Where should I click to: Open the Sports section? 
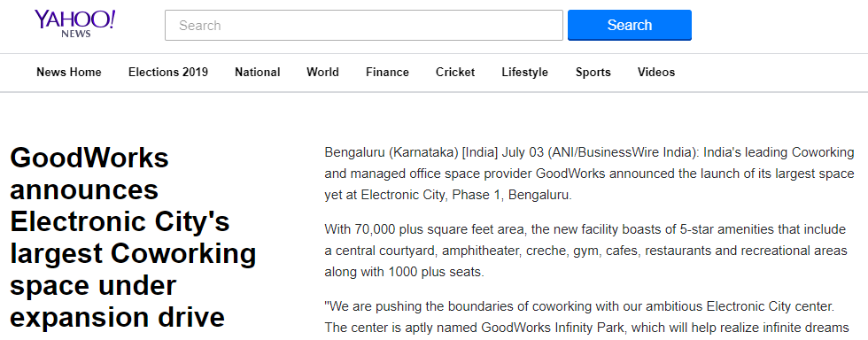[x=593, y=72]
